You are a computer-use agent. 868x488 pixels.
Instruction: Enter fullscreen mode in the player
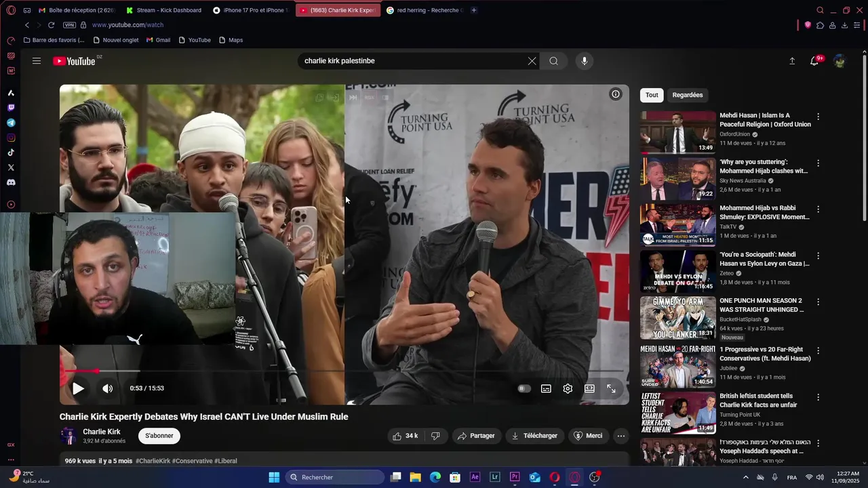[x=611, y=388]
